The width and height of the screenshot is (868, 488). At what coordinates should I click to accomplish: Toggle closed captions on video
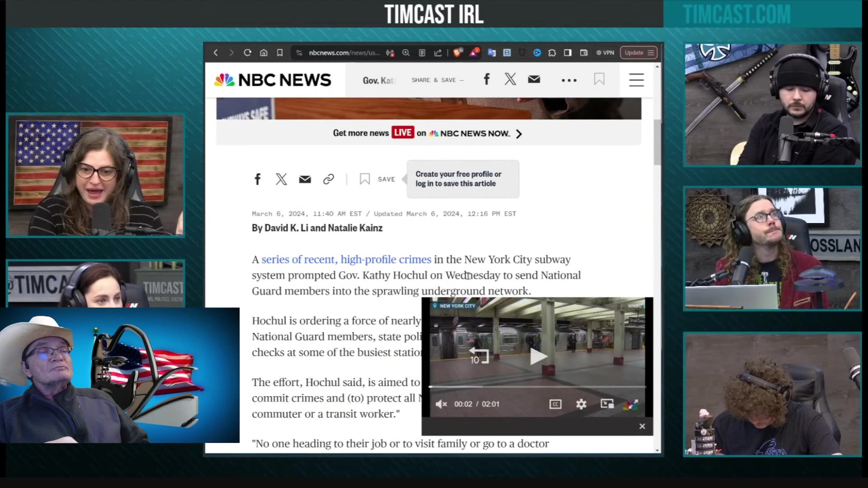pos(556,404)
